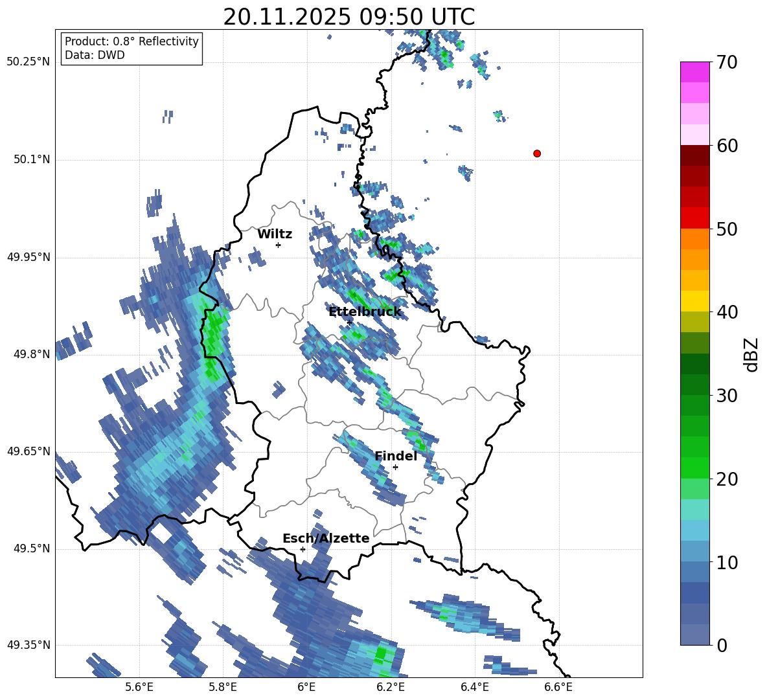The height and width of the screenshot is (700, 767).
Task: Click the dBZ colorbar axis label
Action: pos(751,354)
